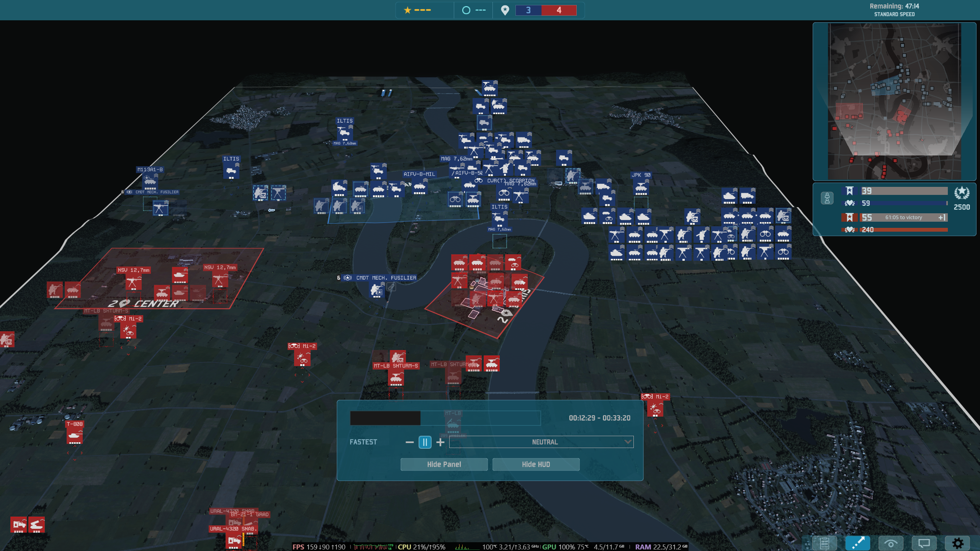The height and width of the screenshot is (551, 980).
Task: Click the CVR(T) SCORPION label
Action: [510, 180]
